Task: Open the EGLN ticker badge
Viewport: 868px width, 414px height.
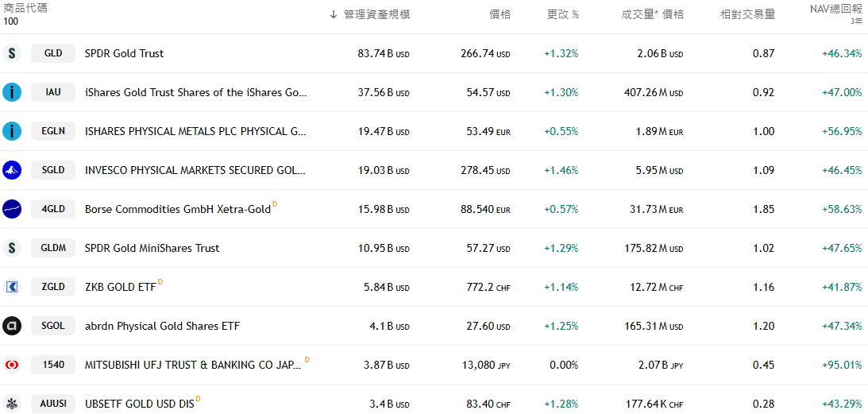Action: tap(53, 131)
